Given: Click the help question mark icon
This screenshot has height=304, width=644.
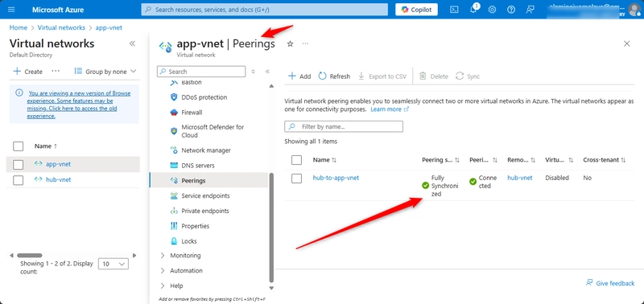Looking at the screenshot, I should tap(511, 10).
